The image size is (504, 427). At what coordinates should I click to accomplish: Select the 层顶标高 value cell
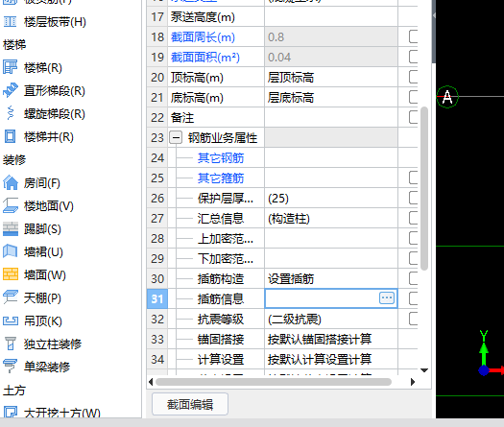(331, 77)
